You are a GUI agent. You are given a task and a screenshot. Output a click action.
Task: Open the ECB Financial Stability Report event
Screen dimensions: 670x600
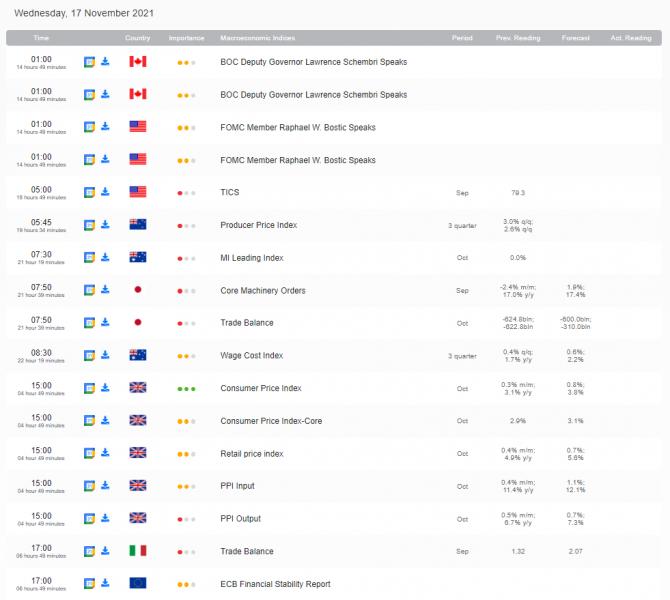275,583
